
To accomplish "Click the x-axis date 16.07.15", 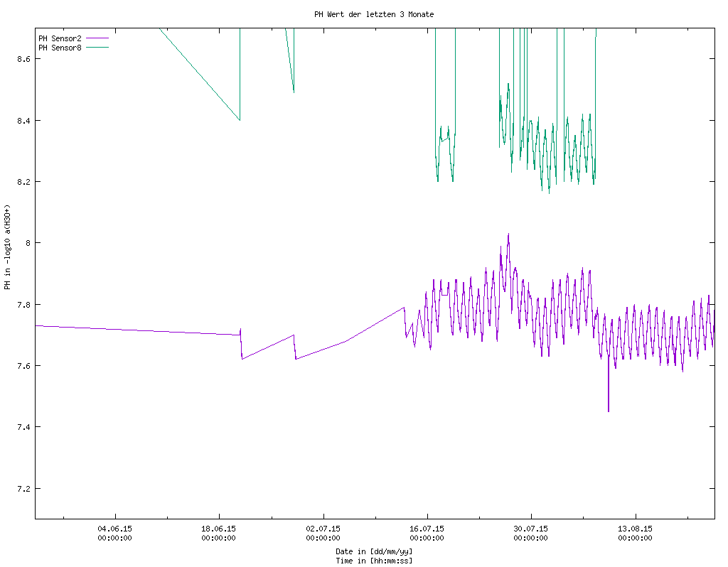I will [x=427, y=529].
